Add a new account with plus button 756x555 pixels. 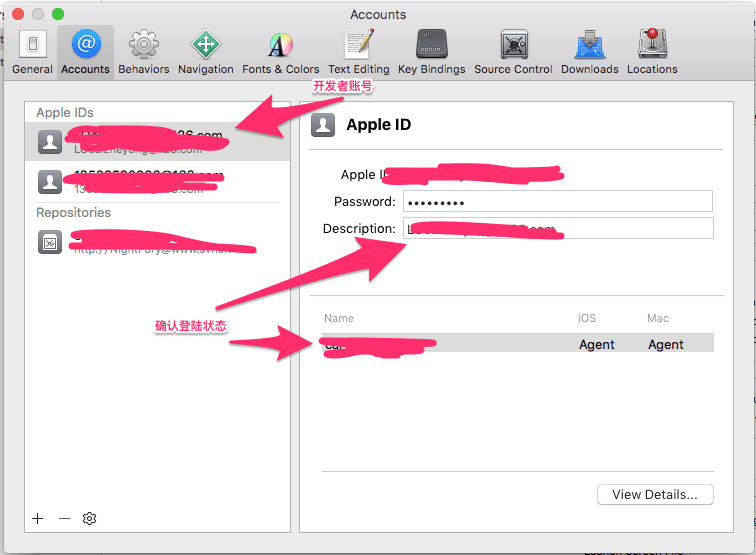click(x=38, y=518)
